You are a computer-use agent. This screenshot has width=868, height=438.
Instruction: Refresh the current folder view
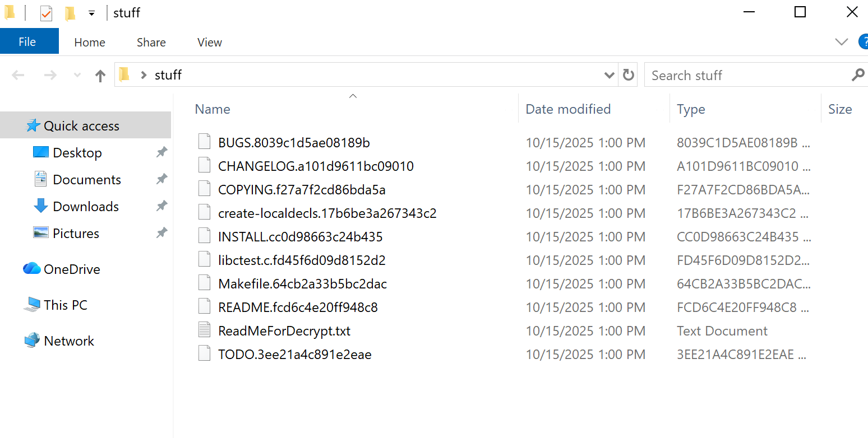tap(628, 74)
